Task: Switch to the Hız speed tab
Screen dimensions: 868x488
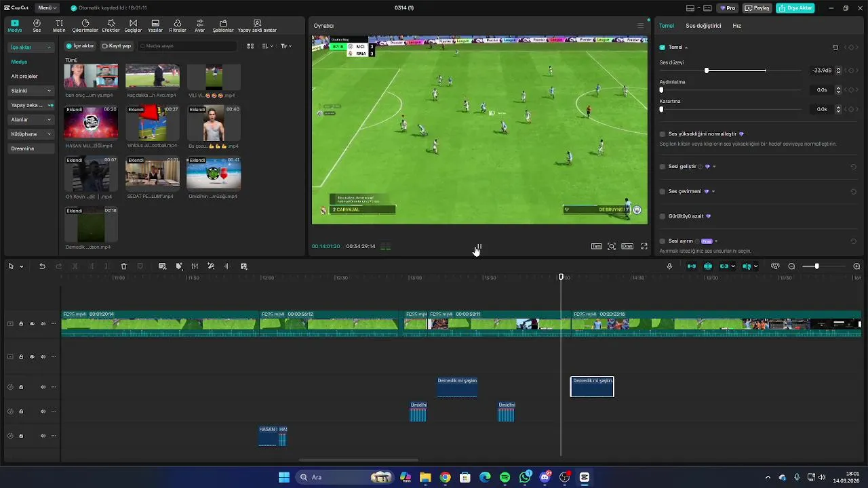Action: click(736, 26)
